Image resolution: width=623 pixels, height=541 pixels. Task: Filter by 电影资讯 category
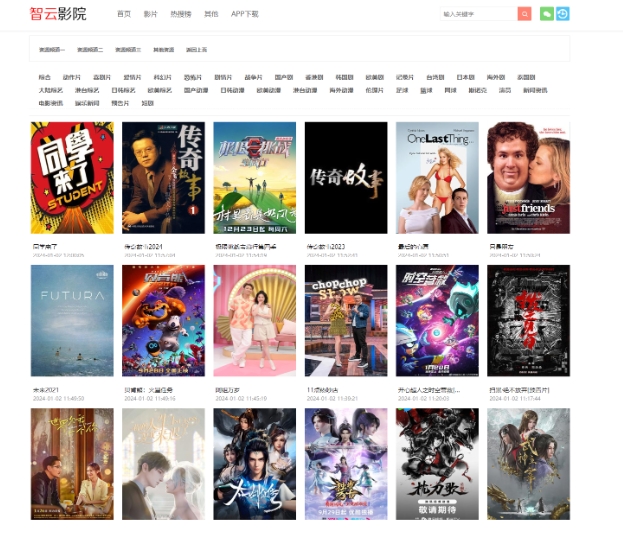pyautogui.click(x=50, y=103)
